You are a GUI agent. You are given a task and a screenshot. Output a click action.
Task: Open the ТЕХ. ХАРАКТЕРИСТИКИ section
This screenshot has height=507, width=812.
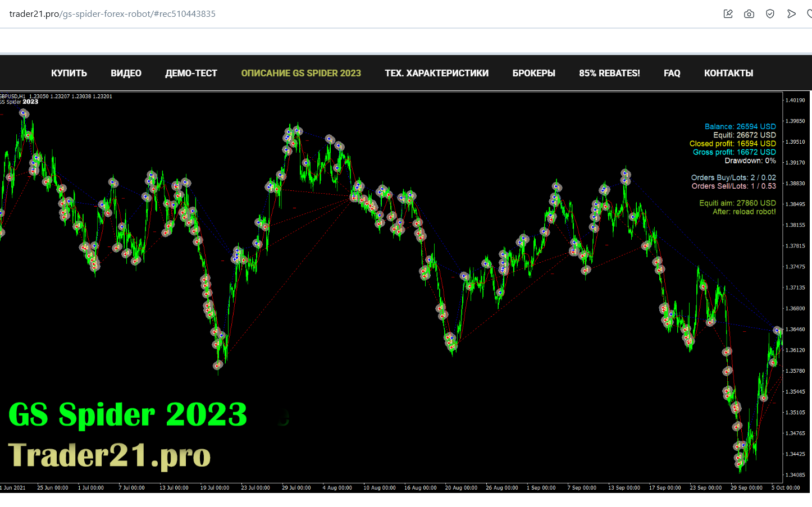pos(436,73)
